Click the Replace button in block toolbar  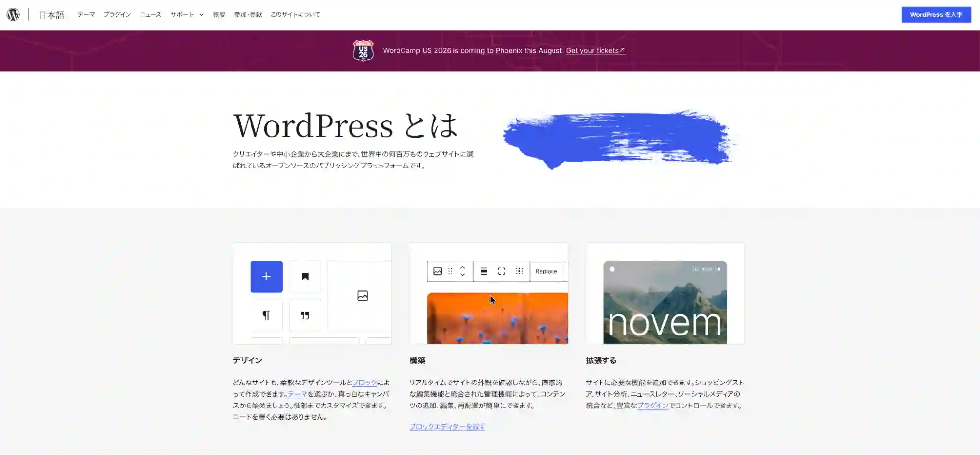(546, 271)
